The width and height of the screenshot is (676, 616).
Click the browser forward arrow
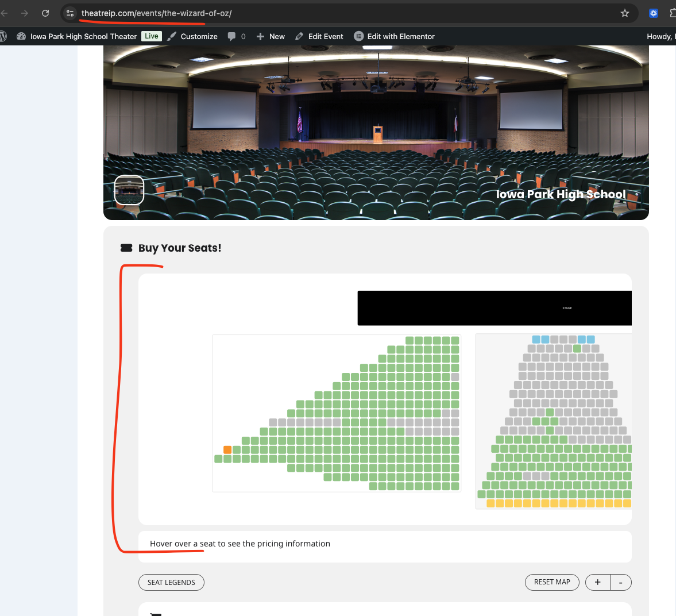tap(25, 13)
